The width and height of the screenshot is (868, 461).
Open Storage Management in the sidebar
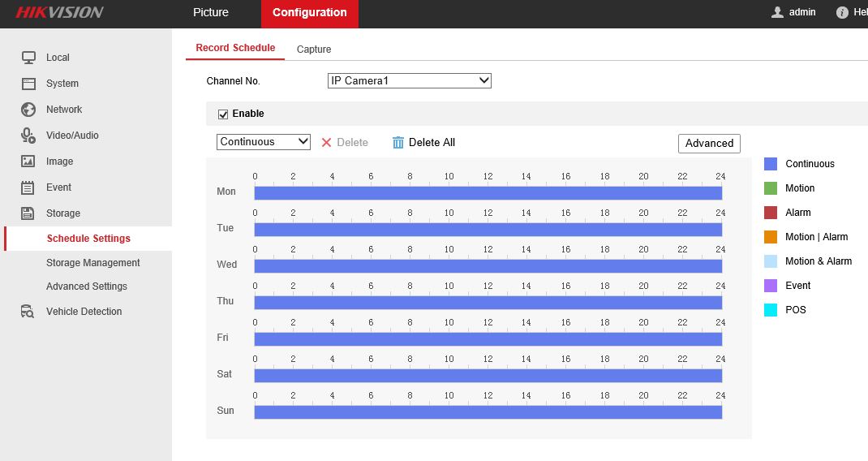click(92, 263)
